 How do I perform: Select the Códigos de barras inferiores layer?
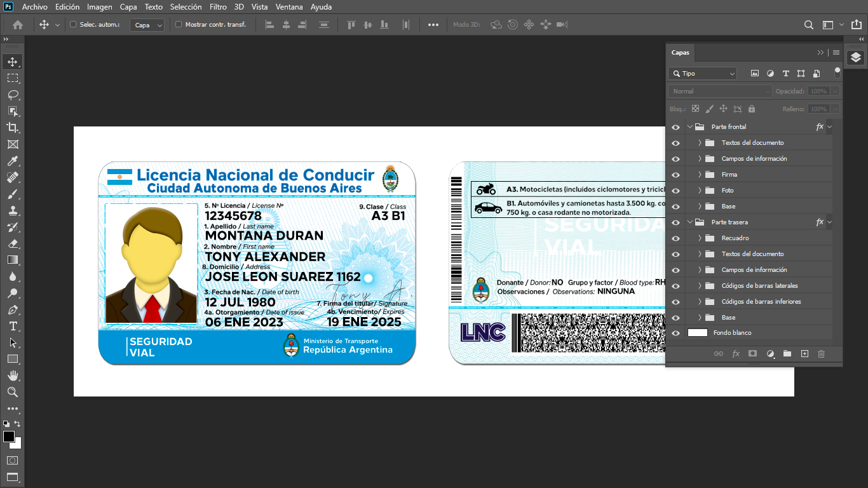click(x=761, y=302)
